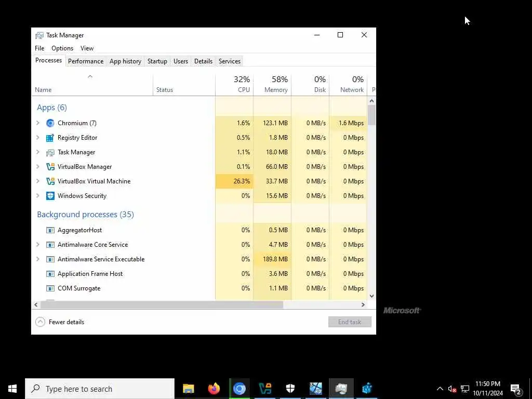Switch to the Performance tab
This screenshot has height=399, width=532.
click(86, 61)
